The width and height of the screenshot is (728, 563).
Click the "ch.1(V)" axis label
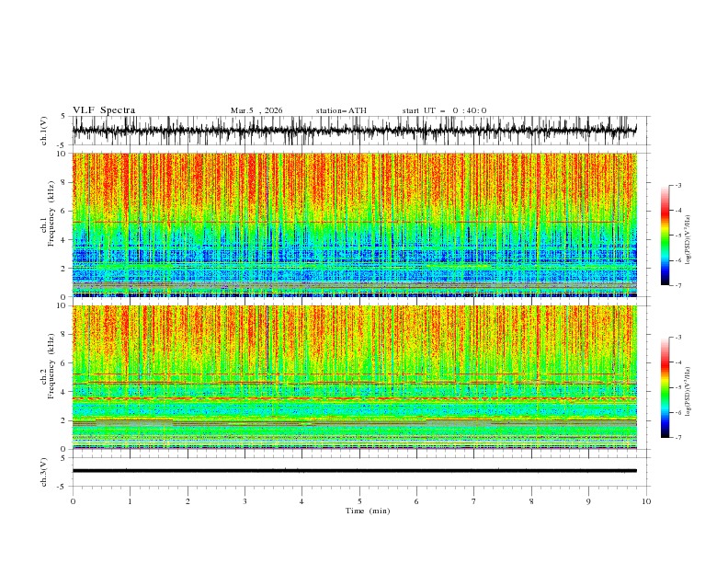(44, 131)
